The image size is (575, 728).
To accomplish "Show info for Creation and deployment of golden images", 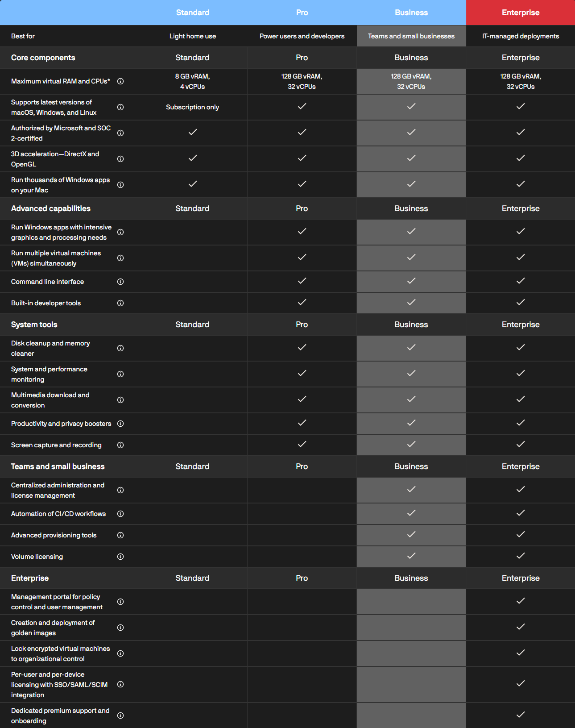I will (120, 628).
